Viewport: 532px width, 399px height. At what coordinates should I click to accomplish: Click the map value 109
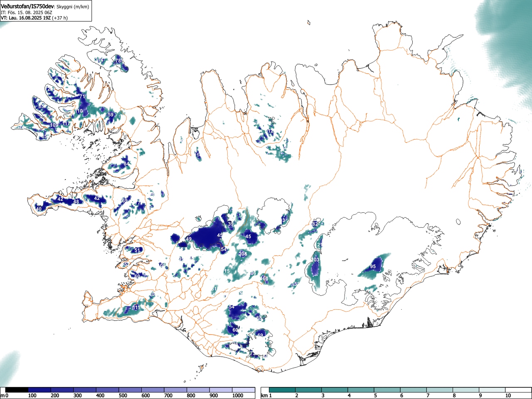(54, 125)
